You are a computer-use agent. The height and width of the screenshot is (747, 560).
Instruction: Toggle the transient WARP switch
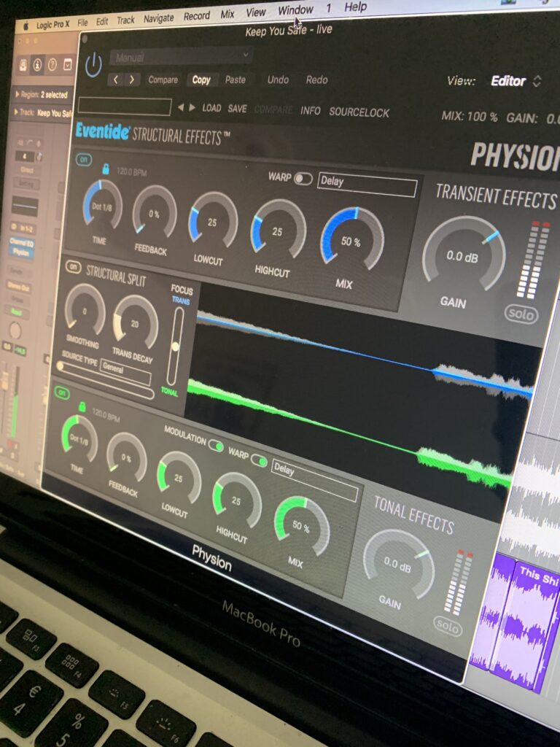point(303,179)
